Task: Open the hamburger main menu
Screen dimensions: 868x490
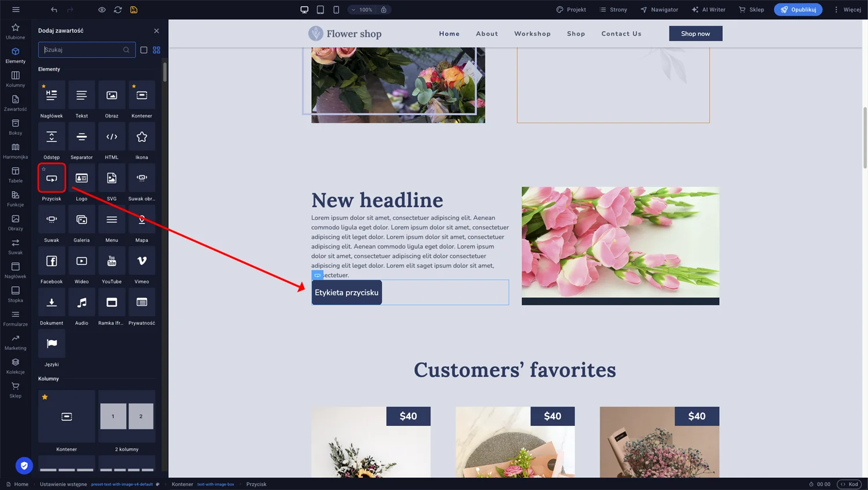Action: [16, 10]
